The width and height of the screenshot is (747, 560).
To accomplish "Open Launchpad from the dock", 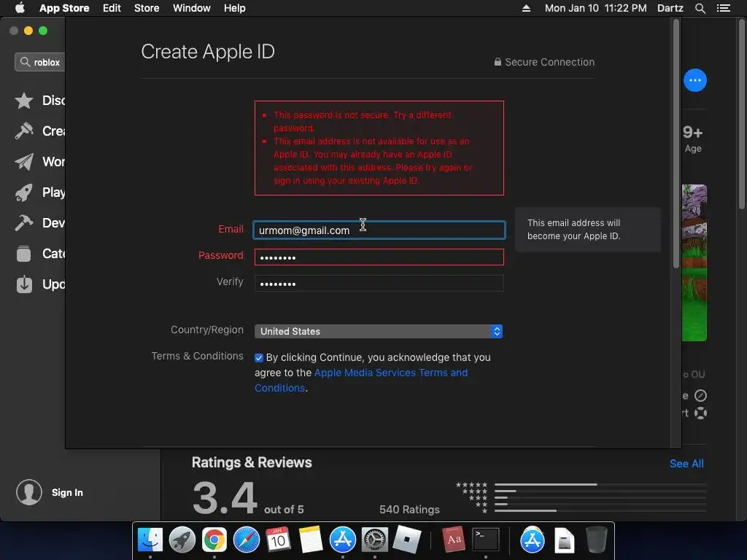I will coord(182,540).
